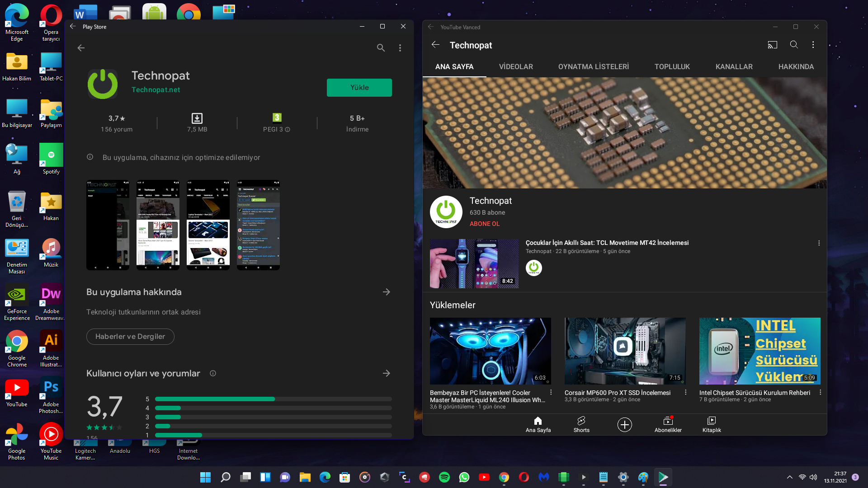Open Intel Chipset Sürücüsü video thumbnail
The width and height of the screenshot is (868, 488).
(x=759, y=351)
